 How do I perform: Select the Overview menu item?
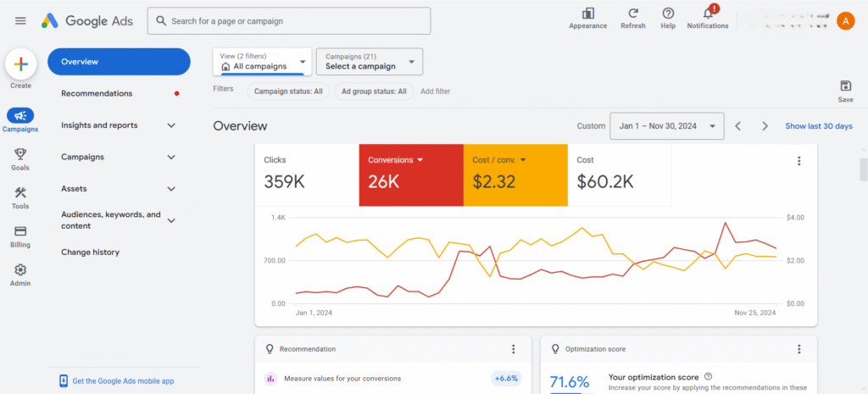pyautogui.click(x=119, y=61)
